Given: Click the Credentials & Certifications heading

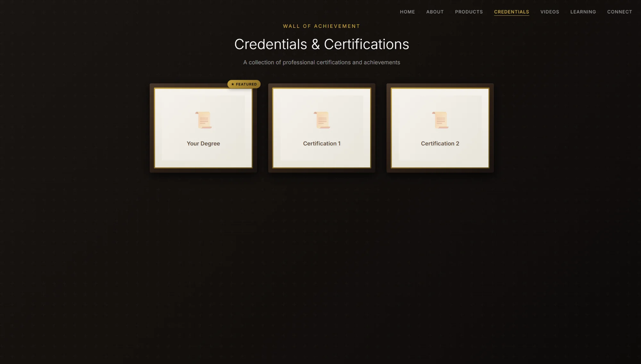Looking at the screenshot, I should pyautogui.click(x=321, y=44).
